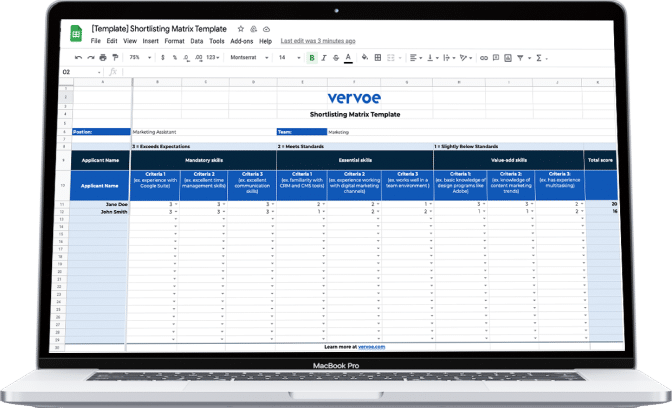Insert a chart
Screen dimensions: 672x408
point(508,58)
